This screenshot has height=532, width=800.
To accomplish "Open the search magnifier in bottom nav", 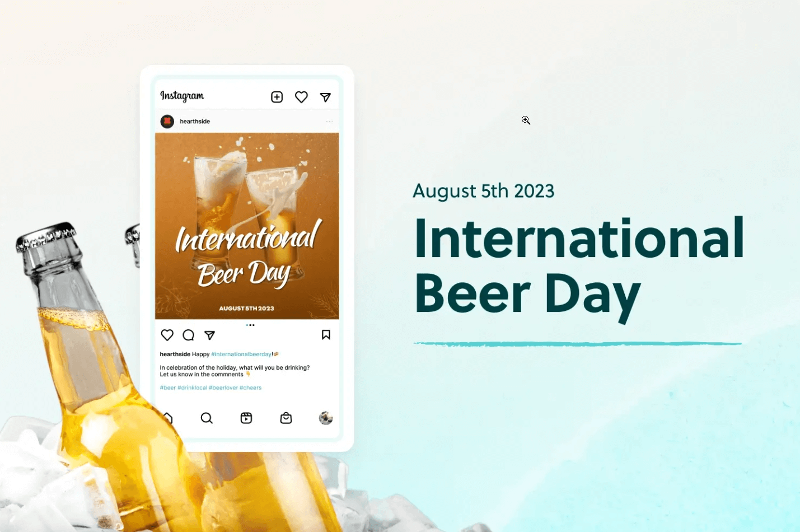I will 207,418.
